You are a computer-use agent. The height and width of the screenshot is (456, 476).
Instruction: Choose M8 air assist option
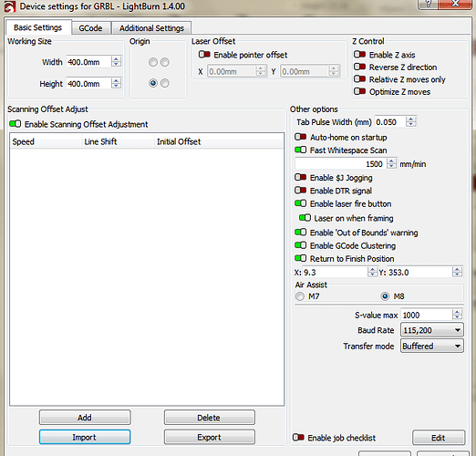[x=385, y=296]
